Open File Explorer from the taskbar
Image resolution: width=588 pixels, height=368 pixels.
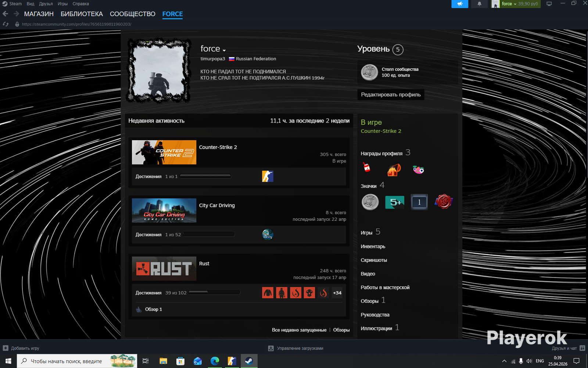point(163,361)
